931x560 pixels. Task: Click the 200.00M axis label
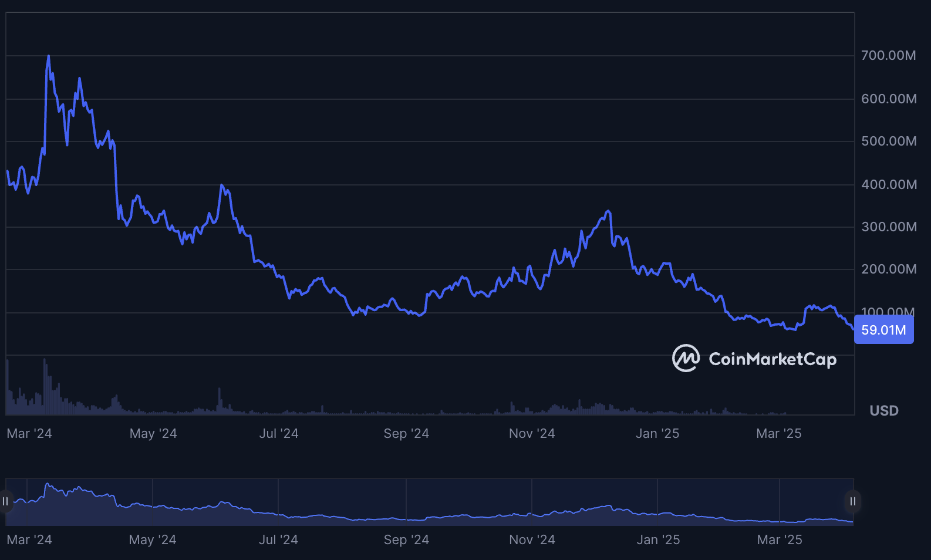[x=889, y=269]
